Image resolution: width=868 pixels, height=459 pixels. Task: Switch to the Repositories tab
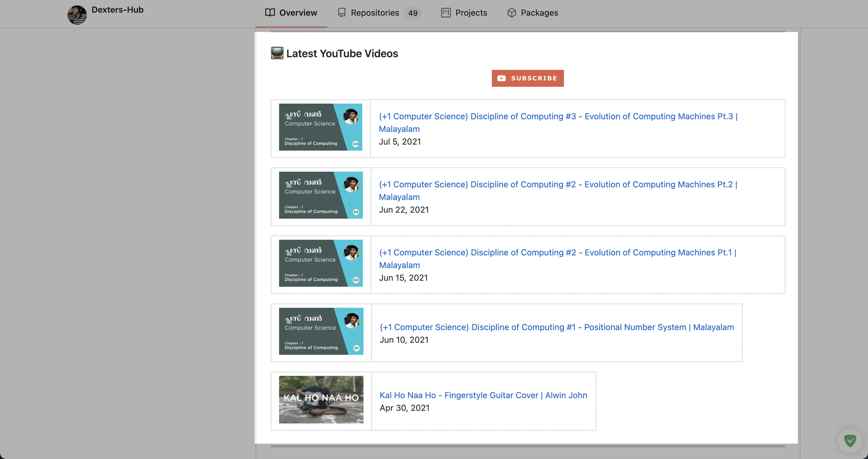[379, 13]
